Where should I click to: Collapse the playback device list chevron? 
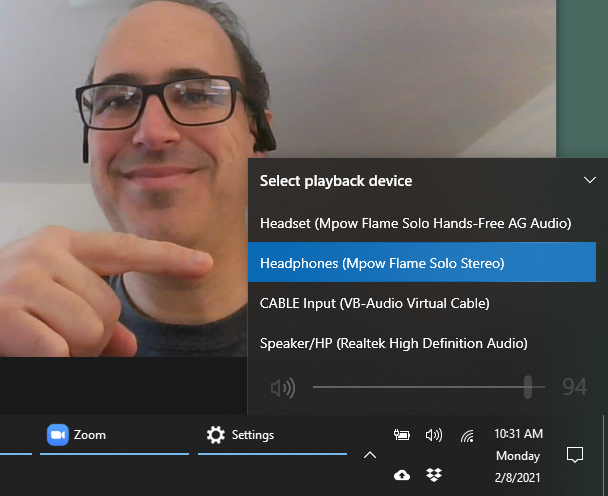tap(590, 180)
